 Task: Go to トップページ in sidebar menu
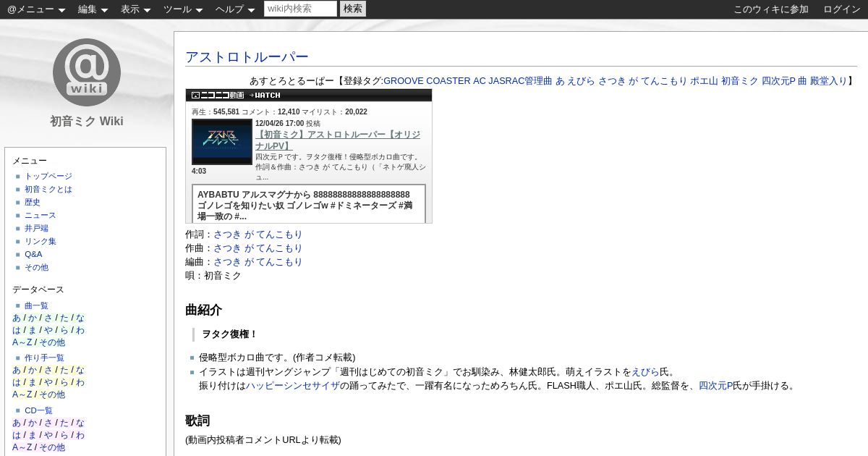tap(48, 176)
